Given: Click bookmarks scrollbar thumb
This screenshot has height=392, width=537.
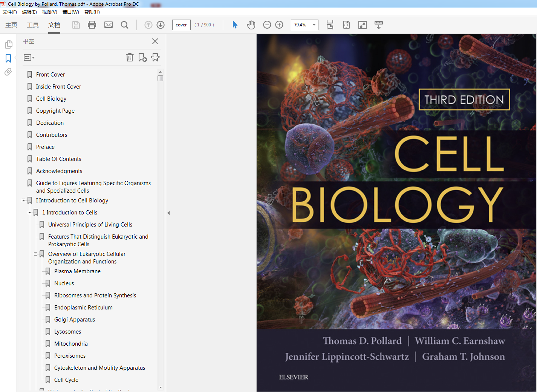Looking at the screenshot, I should click(x=161, y=78).
